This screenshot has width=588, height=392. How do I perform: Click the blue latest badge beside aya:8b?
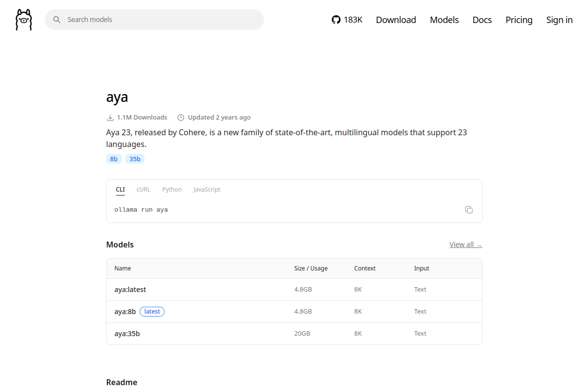coord(152,312)
